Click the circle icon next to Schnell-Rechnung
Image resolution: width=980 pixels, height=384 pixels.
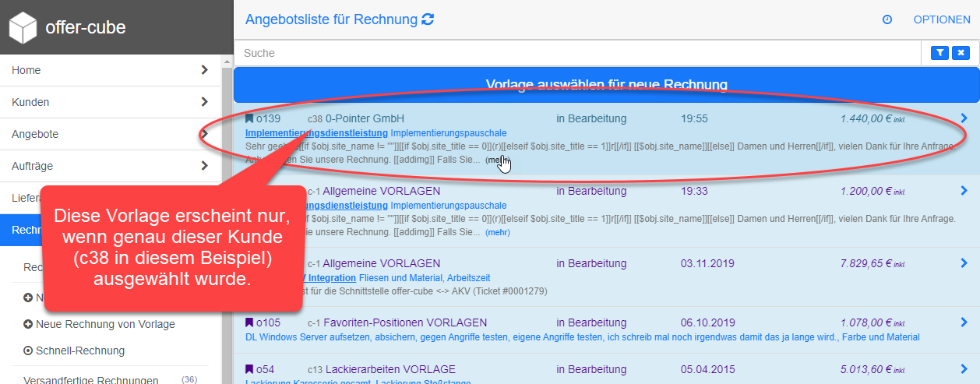28,351
